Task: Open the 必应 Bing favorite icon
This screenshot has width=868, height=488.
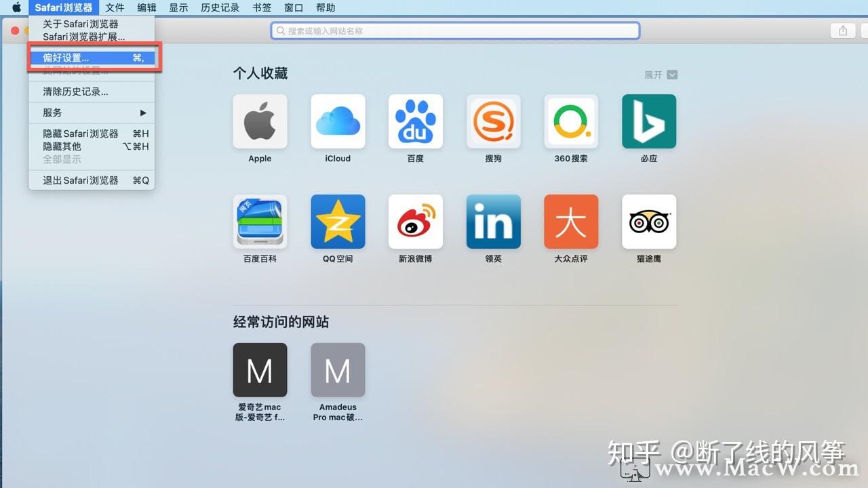Action: pos(648,121)
